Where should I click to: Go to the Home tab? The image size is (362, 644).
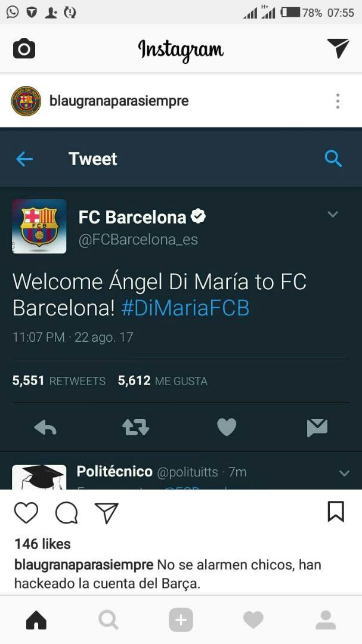pyautogui.click(x=36, y=620)
